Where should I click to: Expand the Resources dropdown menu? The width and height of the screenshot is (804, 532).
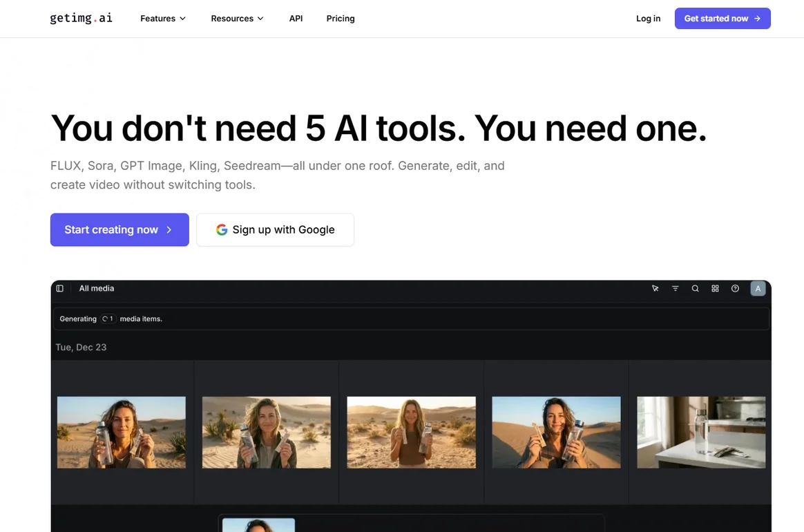tap(237, 19)
